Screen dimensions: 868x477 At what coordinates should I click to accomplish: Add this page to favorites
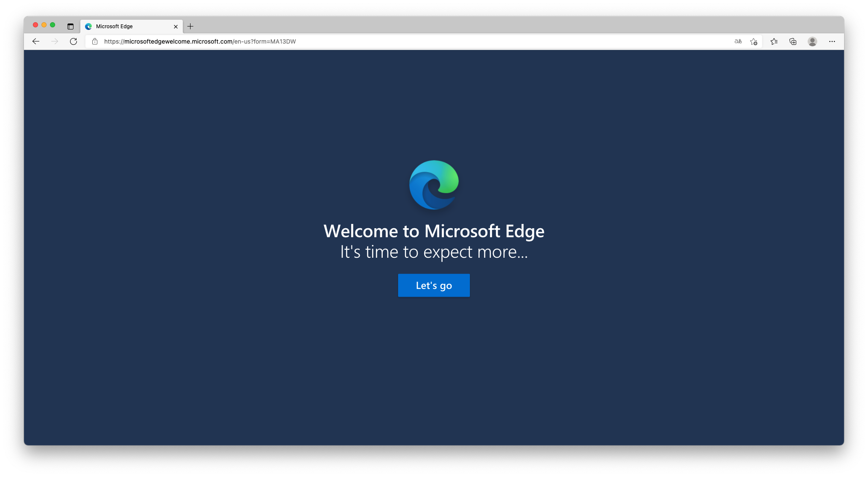tap(754, 41)
